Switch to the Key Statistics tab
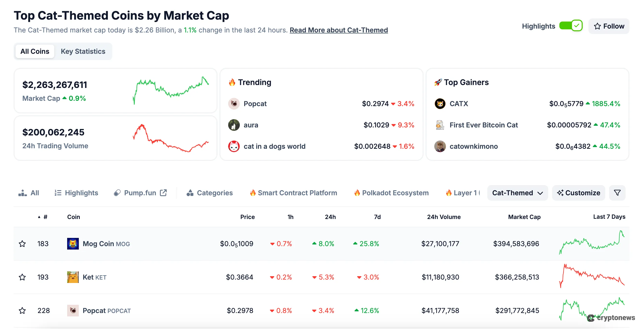The image size is (644, 329). click(83, 51)
